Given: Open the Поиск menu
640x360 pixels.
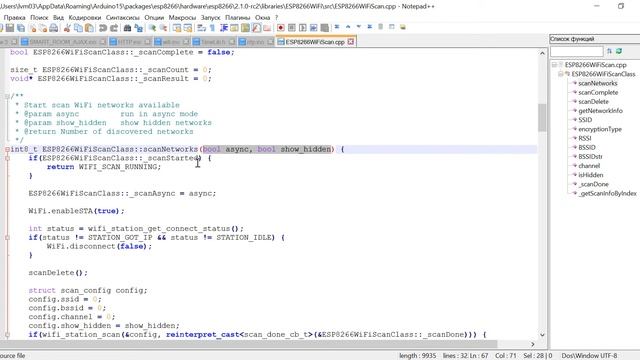Looking at the screenshot, I should coord(39,18).
